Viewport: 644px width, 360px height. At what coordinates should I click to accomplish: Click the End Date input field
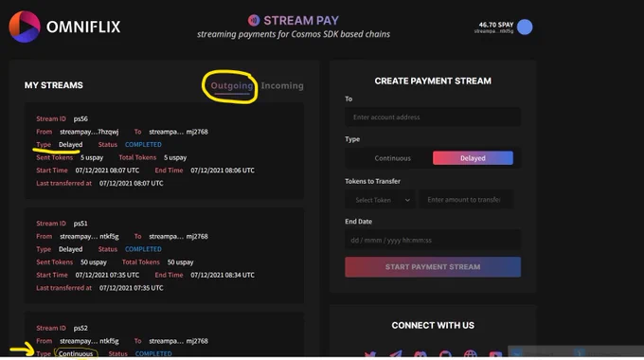click(433, 240)
